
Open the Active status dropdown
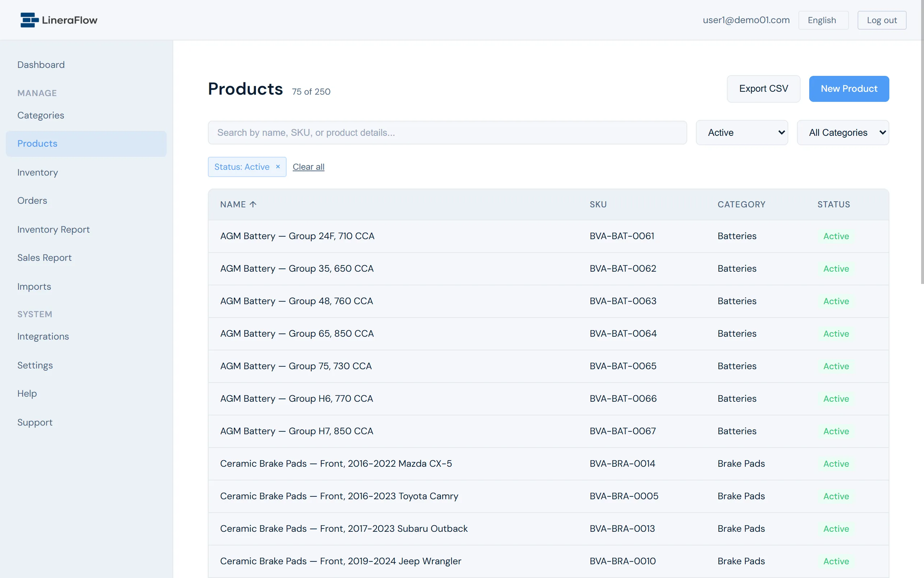tap(742, 133)
